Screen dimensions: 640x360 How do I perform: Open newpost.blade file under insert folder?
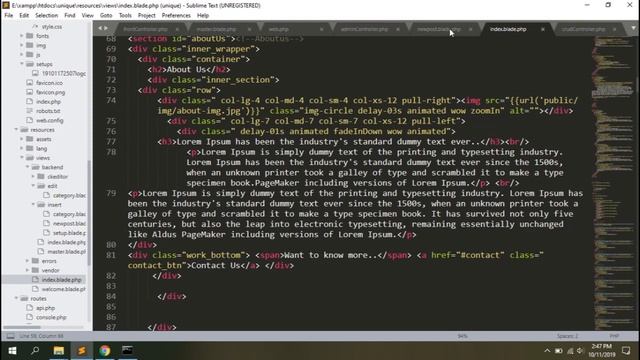coord(69,224)
